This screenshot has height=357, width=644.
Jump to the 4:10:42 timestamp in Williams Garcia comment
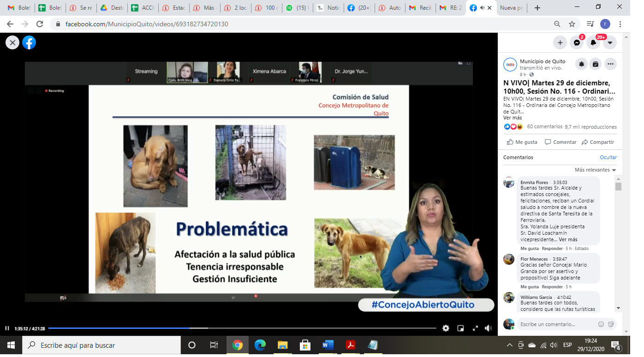564,297
